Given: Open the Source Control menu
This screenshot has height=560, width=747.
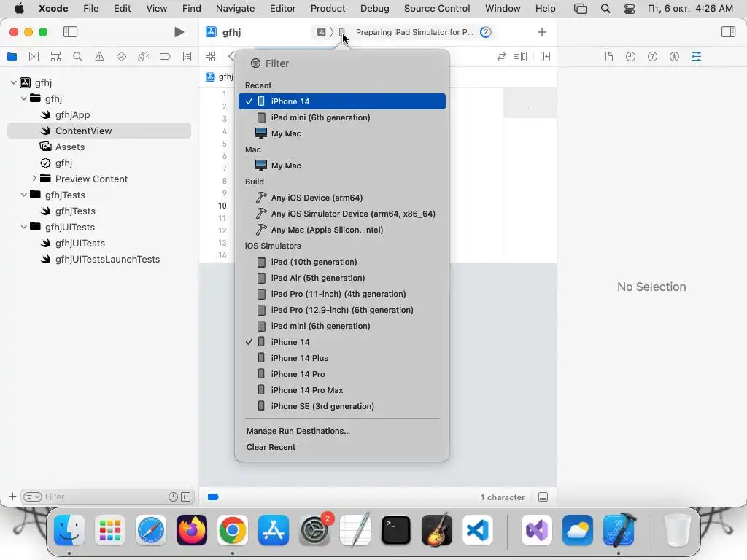Looking at the screenshot, I should tap(437, 8).
